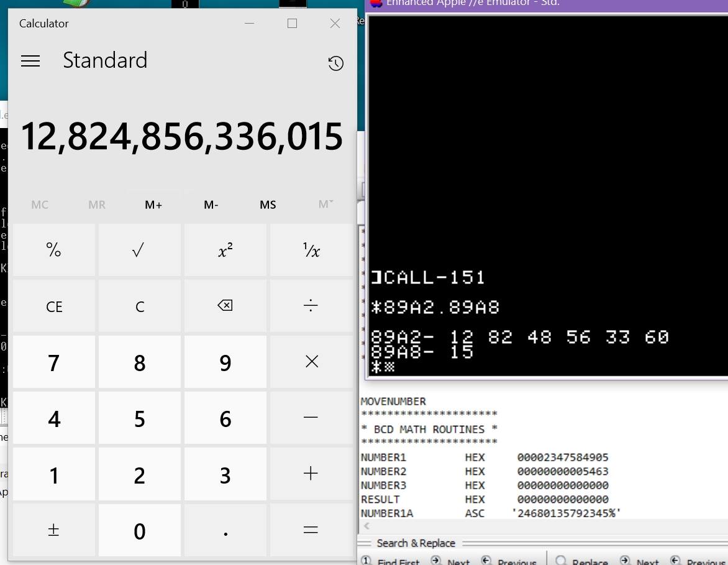Add to memory with M+
Screen dimensions: 728x565
tap(153, 205)
